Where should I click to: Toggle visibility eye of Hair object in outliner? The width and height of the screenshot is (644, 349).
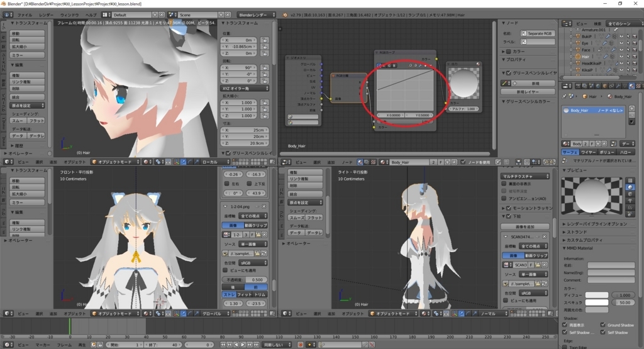click(x=621, y=57)
